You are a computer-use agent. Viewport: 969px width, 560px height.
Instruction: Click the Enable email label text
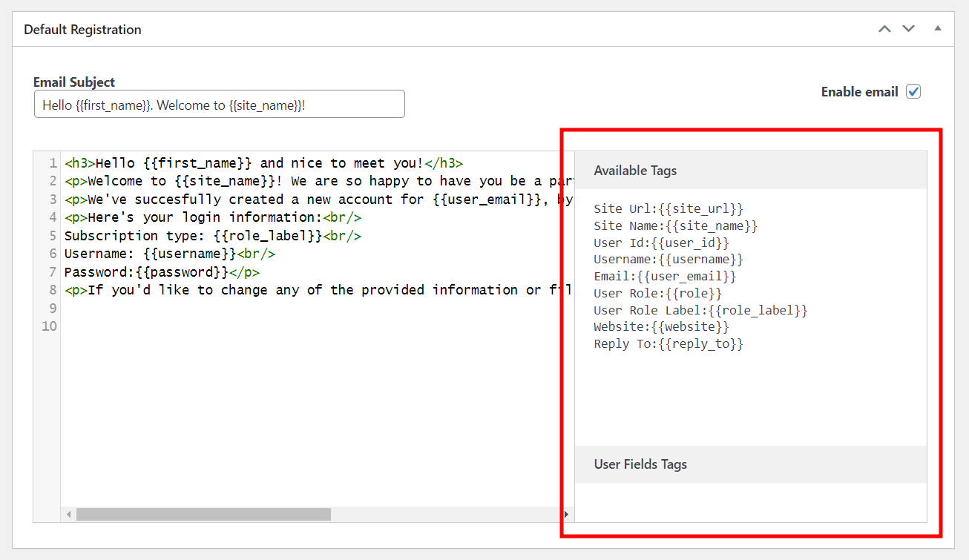[x=859, y=92]
